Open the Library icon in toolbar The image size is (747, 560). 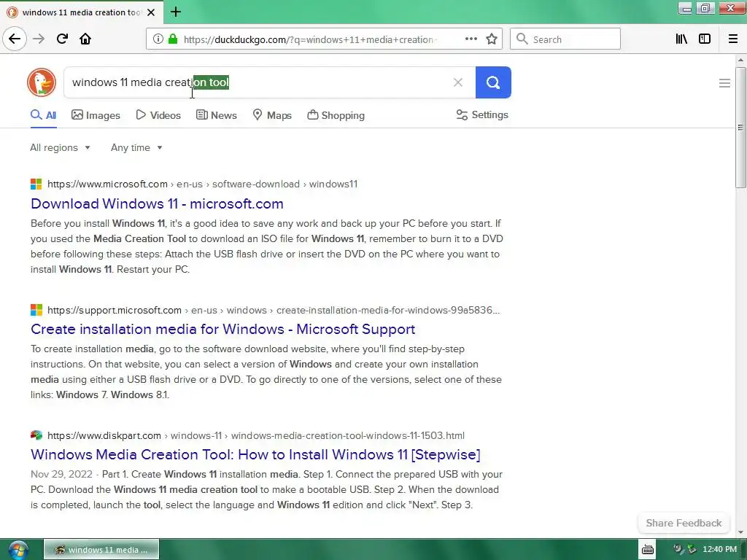coord(681,39)
